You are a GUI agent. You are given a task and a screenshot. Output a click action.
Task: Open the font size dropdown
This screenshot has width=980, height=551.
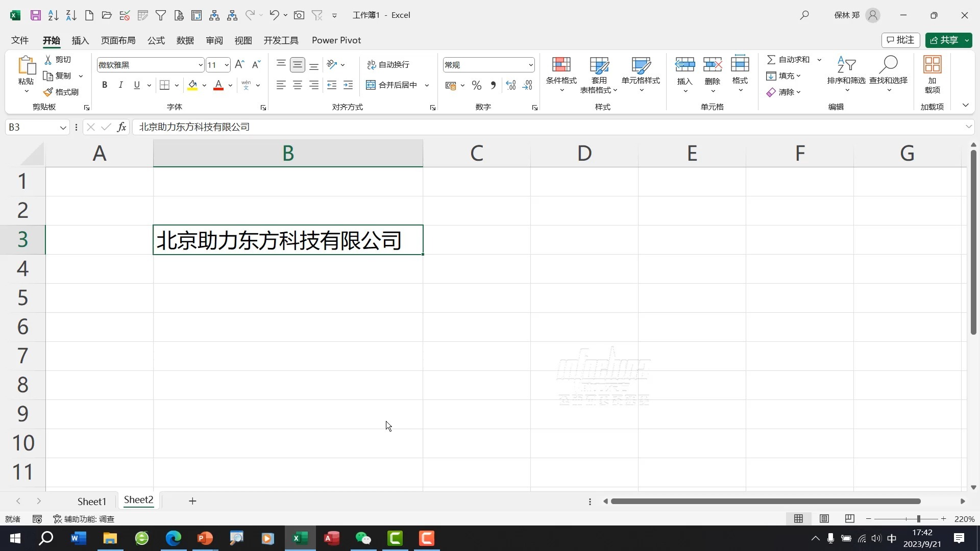pyautogui.click(x=227, y=65)
